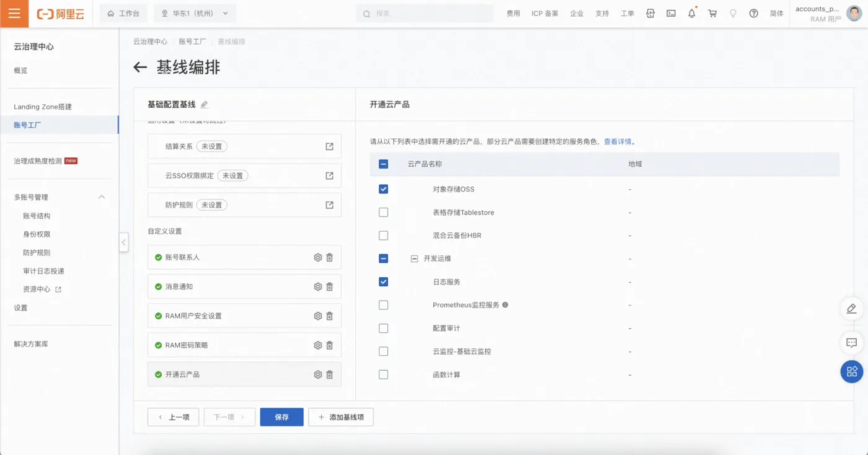
Task: Open settings gear for RAM密码策略
Action: coord(318,345)
